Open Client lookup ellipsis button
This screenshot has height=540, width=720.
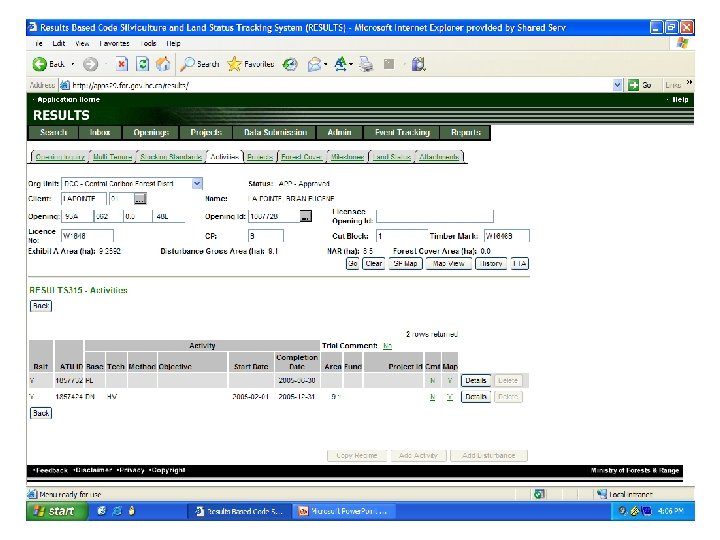pyautogui.click(x=140, y=199)
